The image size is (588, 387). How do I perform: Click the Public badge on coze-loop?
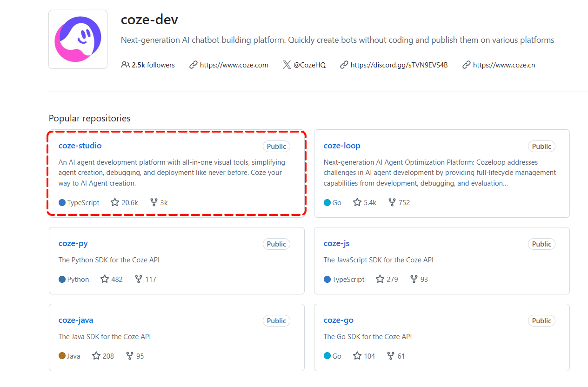click(x=541, y=147)
